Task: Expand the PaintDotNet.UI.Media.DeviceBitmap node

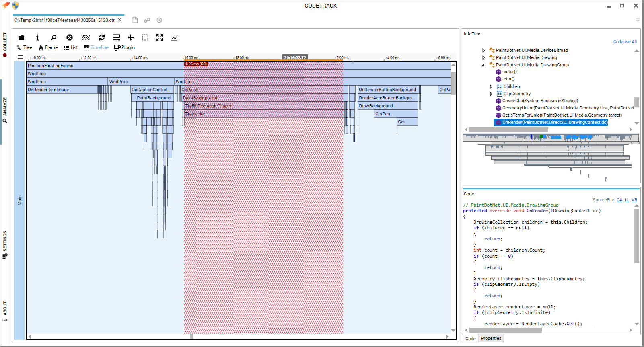Action: click(484, 50)
